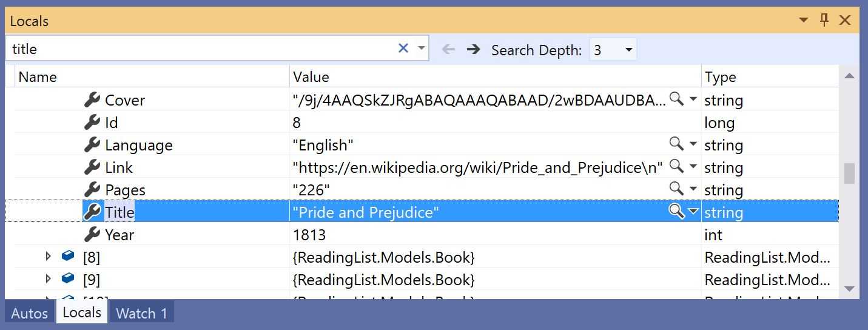Expand the [9] Book item

pyautogui.click(x=49, y=279)
